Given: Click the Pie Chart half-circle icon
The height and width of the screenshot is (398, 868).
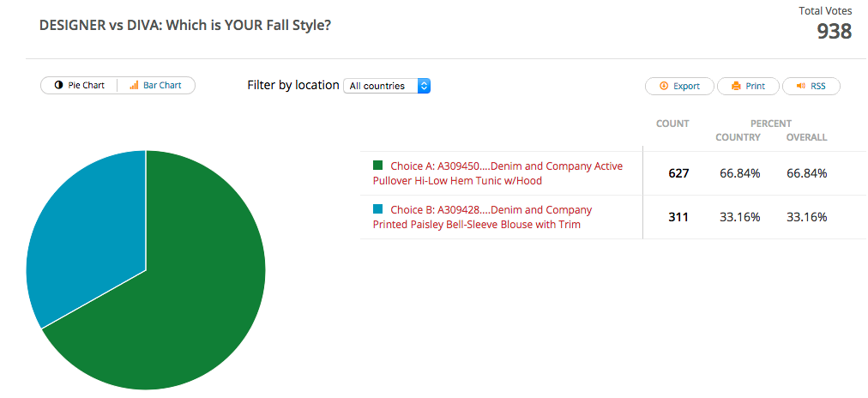Looking at the screenshot, I should coord(58,86).
